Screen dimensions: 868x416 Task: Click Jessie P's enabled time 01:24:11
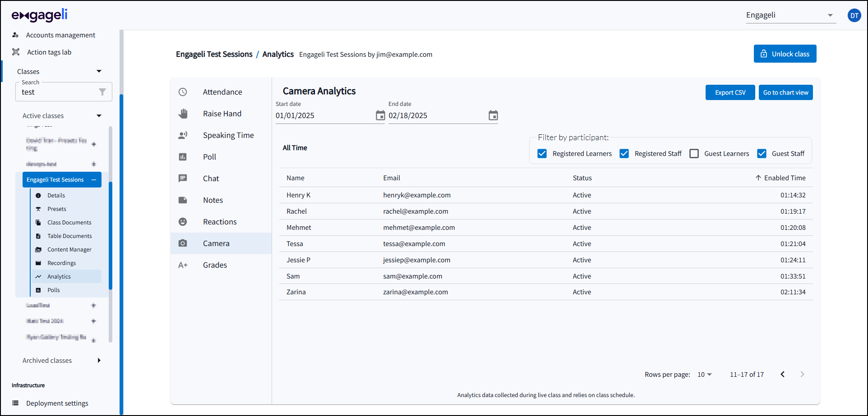[x=793, y=260]
